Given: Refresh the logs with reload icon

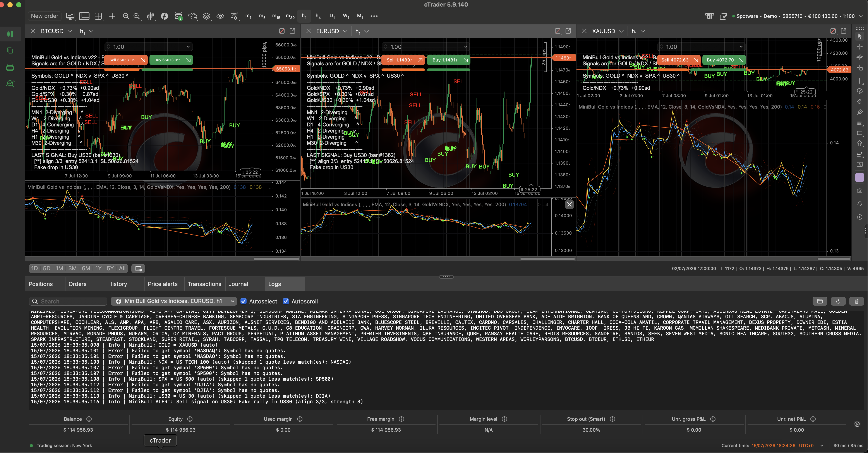Looking at the screenshot, I should 838,301.
